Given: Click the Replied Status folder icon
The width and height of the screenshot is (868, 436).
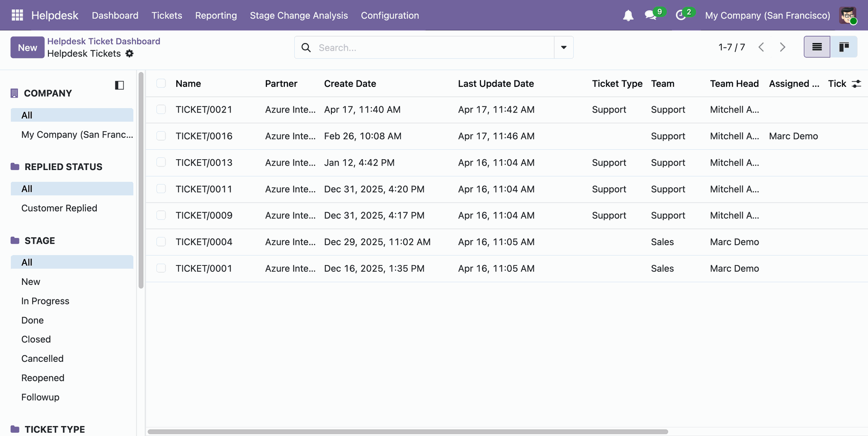Looking at the screenshot, I should coord(15,166).
